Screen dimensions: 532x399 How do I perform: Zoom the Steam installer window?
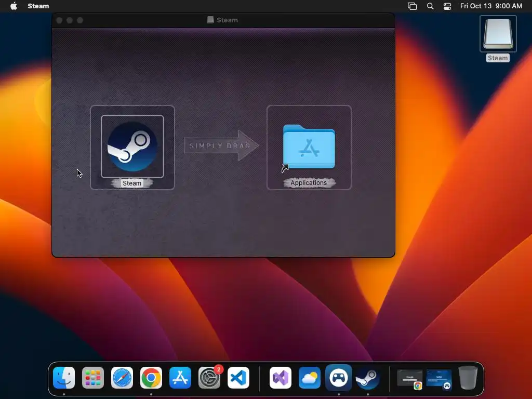80,20
